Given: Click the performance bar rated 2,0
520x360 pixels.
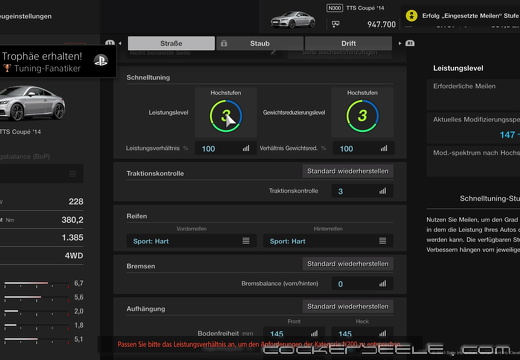Looking at the screenshot, I should (36, 311).
